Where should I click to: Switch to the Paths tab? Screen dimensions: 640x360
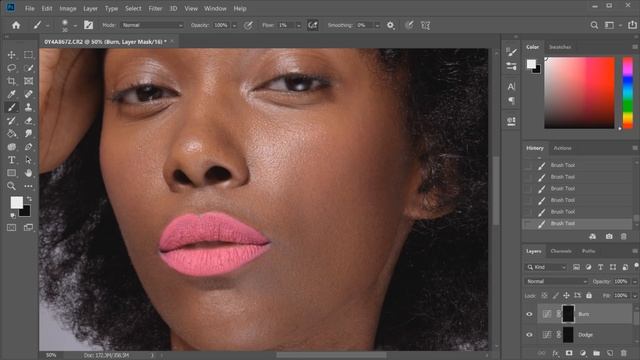click(589, 251)
